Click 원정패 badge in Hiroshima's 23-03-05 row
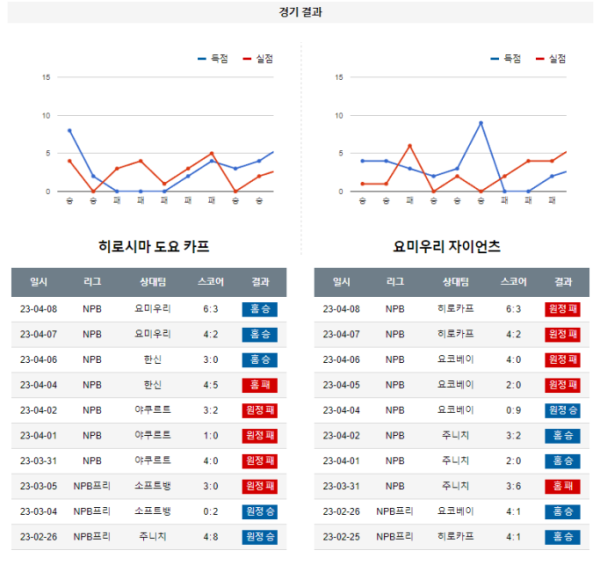Viewport: 600px width, 565px height. pyautogui.click(x=260, y=486)
